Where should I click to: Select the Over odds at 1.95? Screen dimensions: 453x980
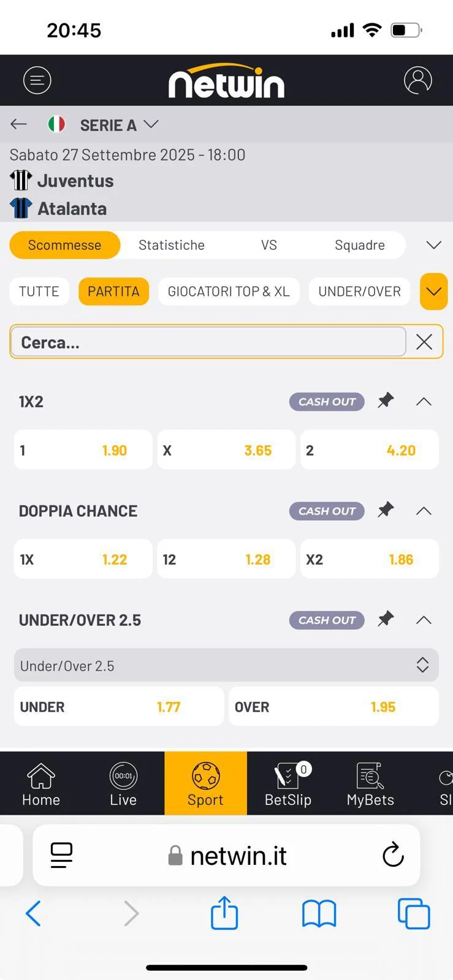point(333,707)
